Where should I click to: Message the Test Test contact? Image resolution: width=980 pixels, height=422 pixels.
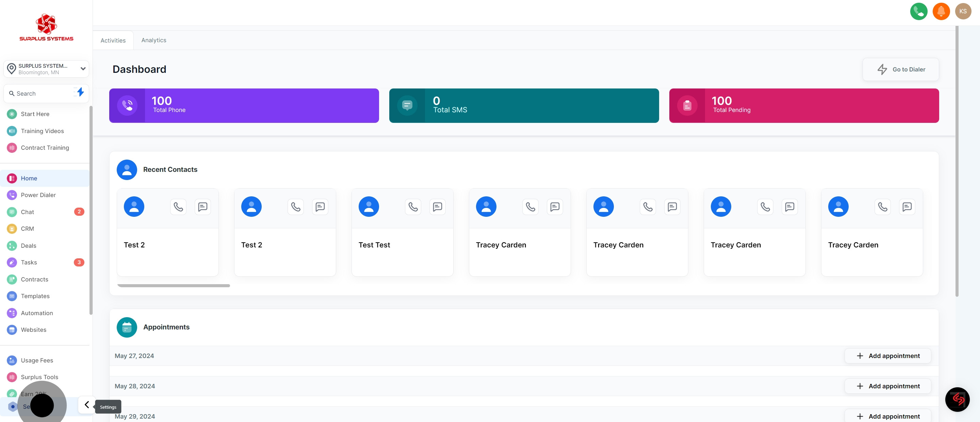point(438,207)
